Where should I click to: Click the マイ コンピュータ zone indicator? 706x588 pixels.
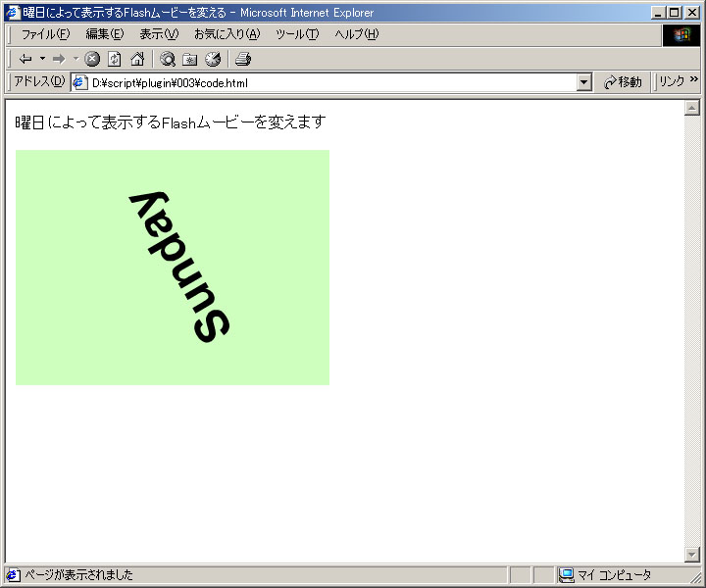pos(605,575)
